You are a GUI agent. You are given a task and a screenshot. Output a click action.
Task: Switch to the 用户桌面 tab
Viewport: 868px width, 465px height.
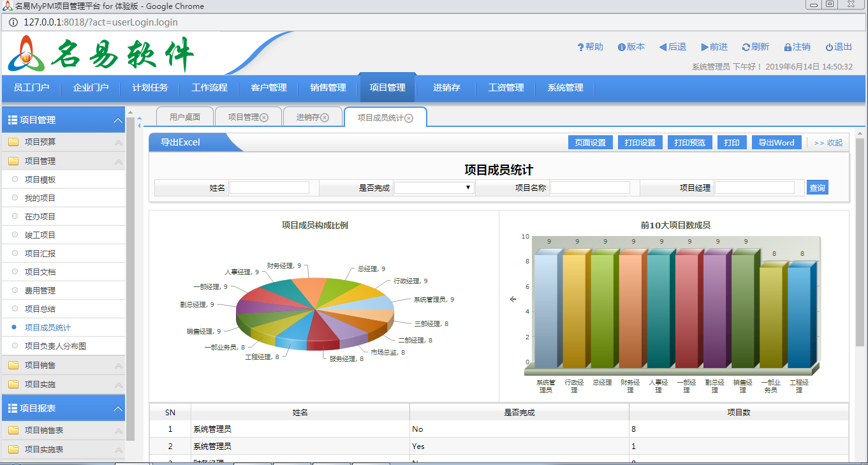185,117
